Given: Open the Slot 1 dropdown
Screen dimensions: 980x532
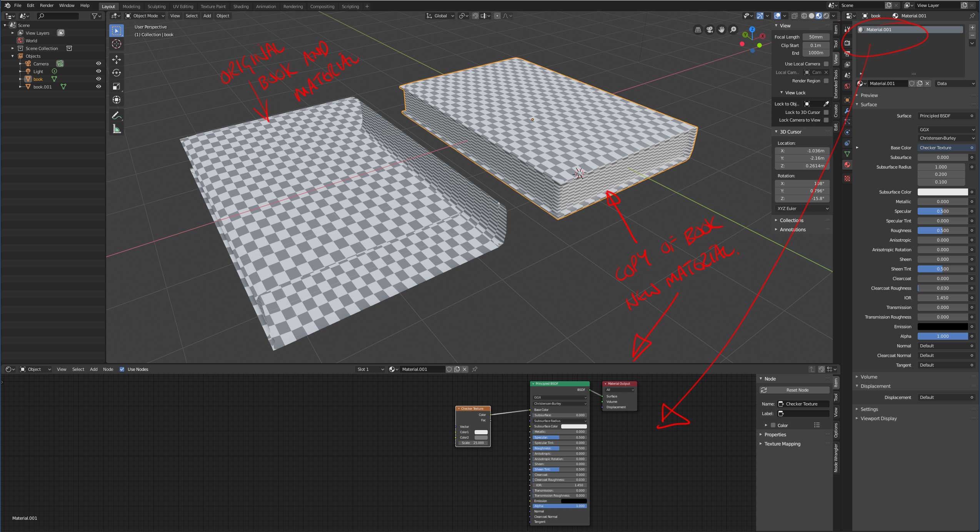Looking at the screenshot, I should (x=370, y=369).
